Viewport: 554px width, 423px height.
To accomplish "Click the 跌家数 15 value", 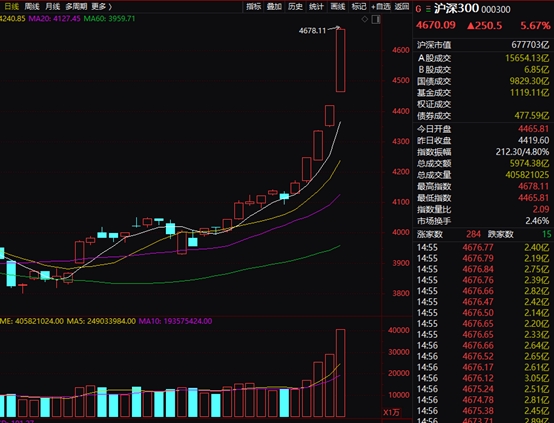I will pos(547,234).
